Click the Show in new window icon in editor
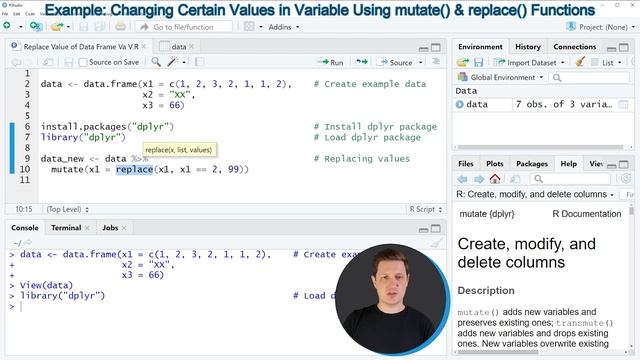 tap(48, 62)
